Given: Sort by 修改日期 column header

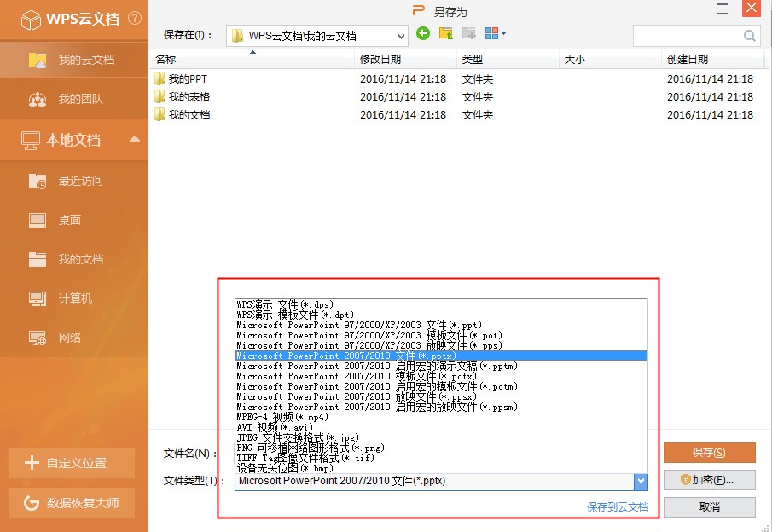Looking at the screenshot, I should 406,60.
